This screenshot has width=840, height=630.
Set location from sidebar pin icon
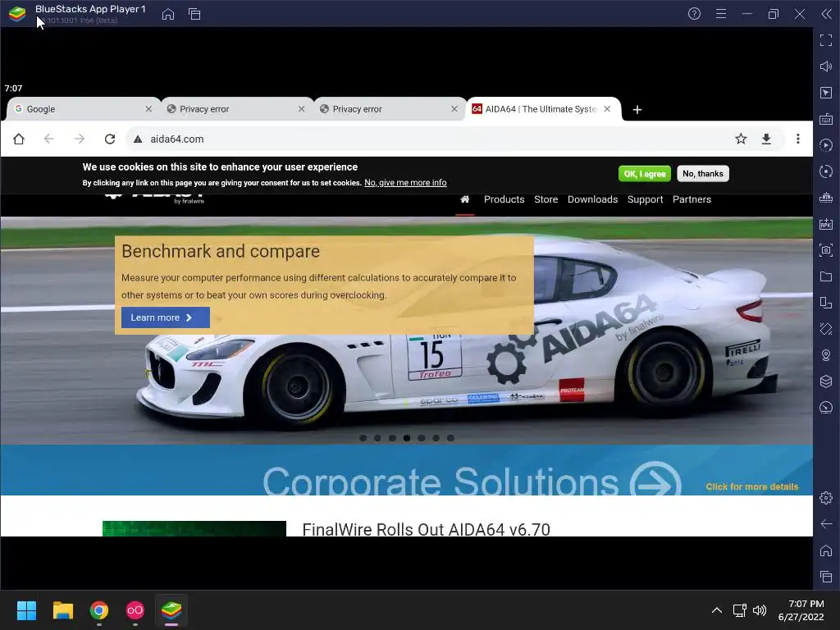coord(826,355)
